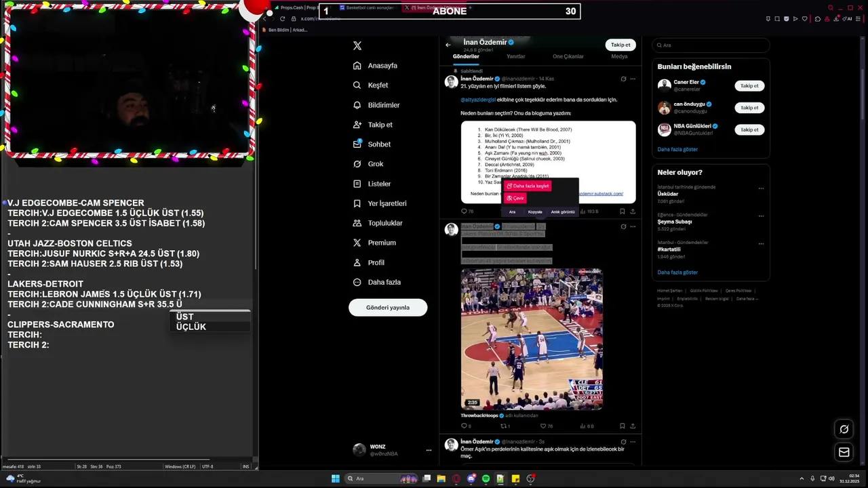Bookmark the basketball video post
The width and height of the screenshot is (868, 488).
(622, 426)
